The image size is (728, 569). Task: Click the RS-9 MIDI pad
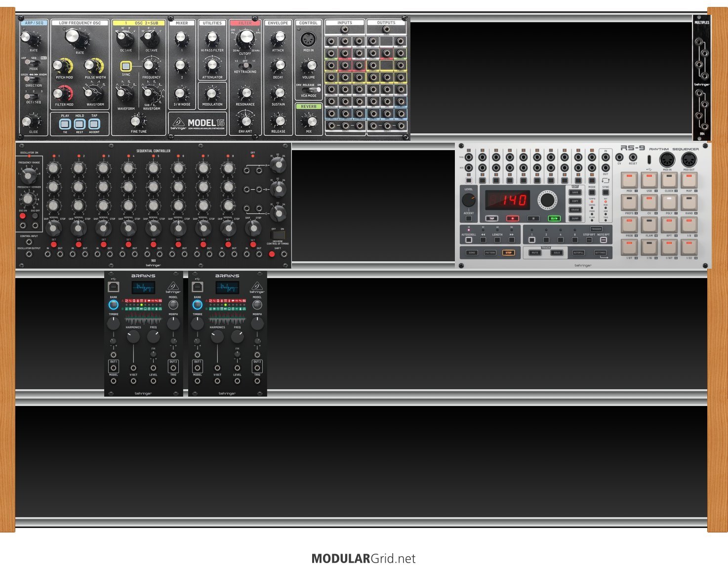pos(629,180)
